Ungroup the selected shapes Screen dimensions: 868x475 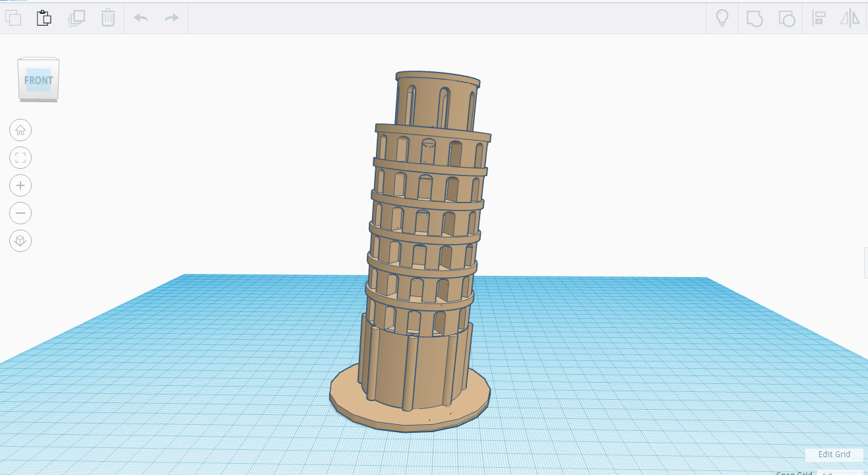pyautogui.click(x=786, y=18)
